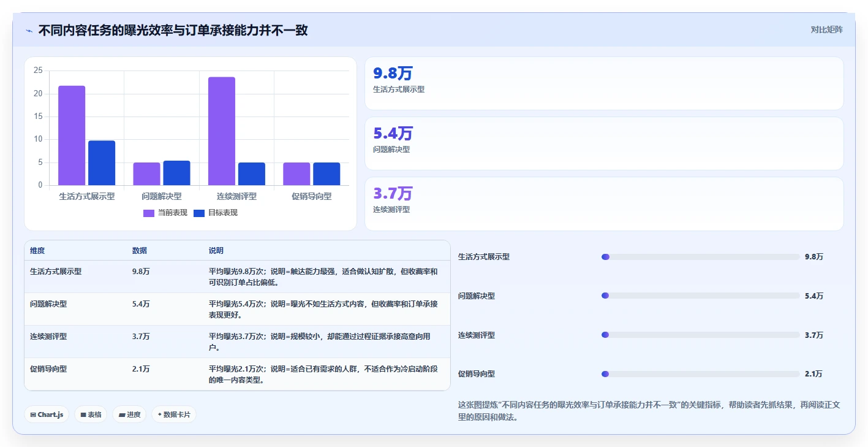This screenshot has width=868, height=447.
Task: Click the 连续测评型 x-axis label on chart
Action: [x=236, y=196]
